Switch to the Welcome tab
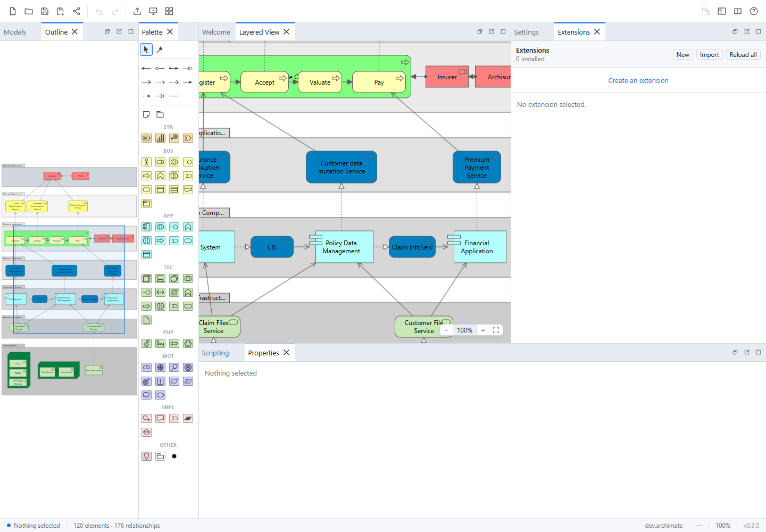 click(x=216, y=32)
